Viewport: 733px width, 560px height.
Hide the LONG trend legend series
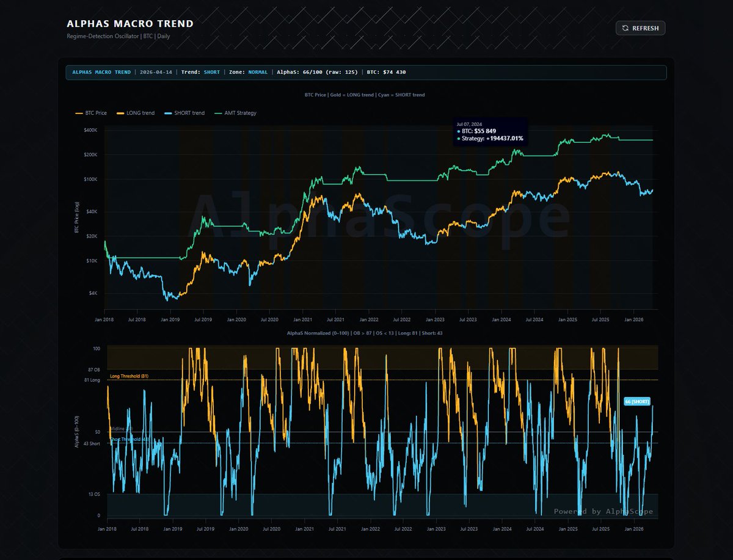[140, 113]
